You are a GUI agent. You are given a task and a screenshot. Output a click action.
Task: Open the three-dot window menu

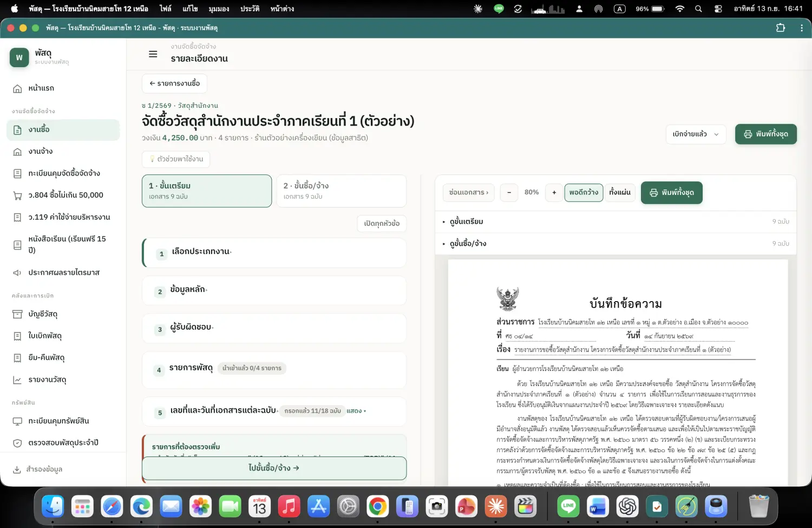[x=802, y=28]
